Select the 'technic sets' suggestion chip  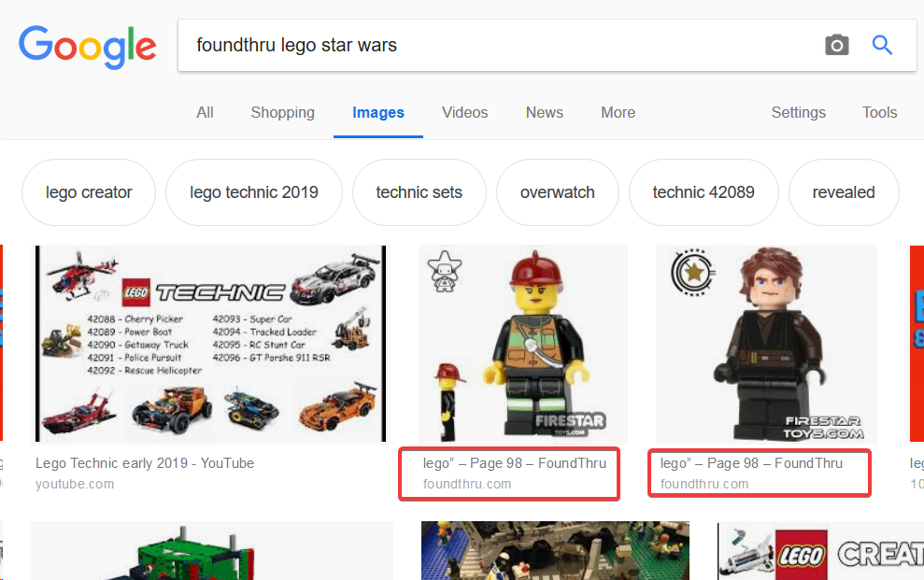click(419, 192)
